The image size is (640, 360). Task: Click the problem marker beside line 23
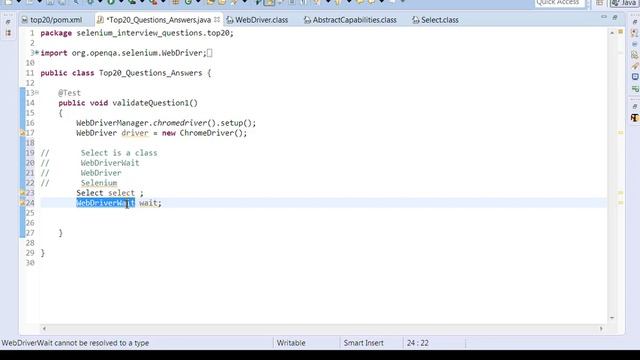point(23,193)
